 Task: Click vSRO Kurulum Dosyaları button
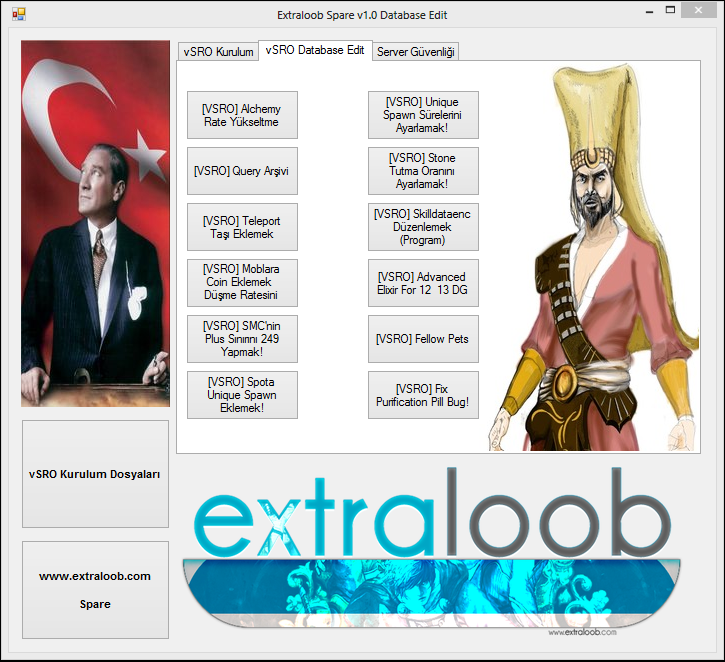pos(95,474)
